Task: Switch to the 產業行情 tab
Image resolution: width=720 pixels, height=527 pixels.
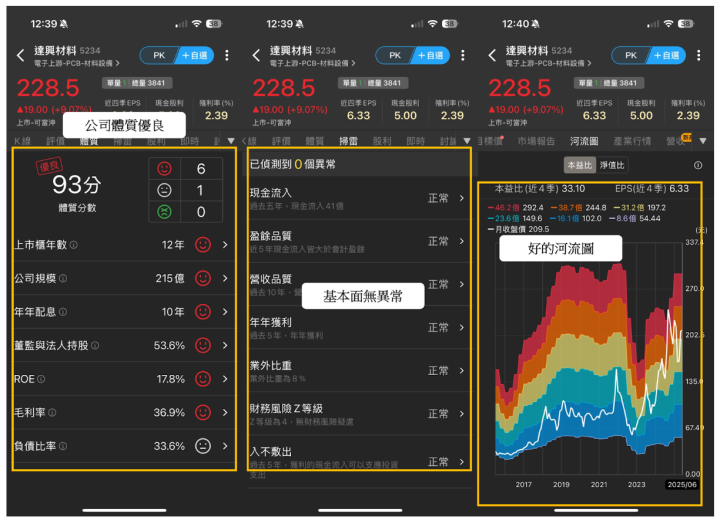Action: click(632, 141)
